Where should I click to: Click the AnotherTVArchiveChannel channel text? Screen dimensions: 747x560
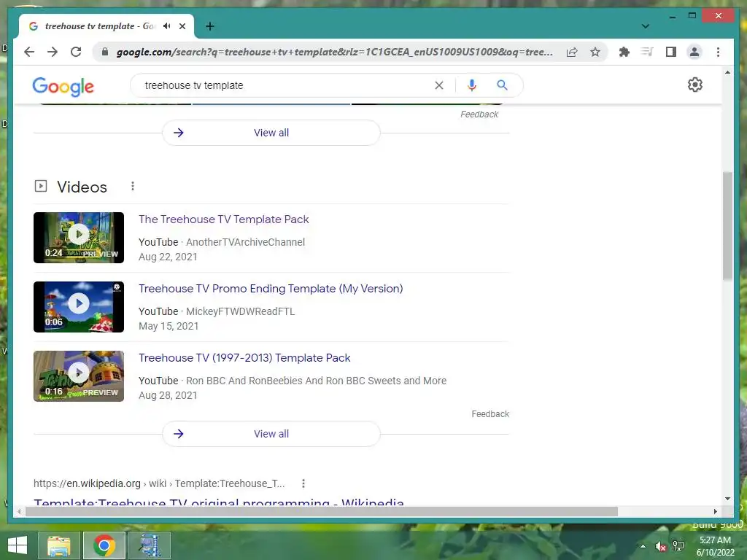click(x=245, y=242)
